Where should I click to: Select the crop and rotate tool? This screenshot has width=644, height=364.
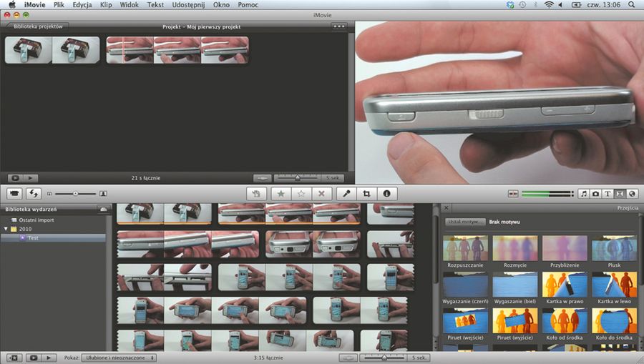coord(366,194)
